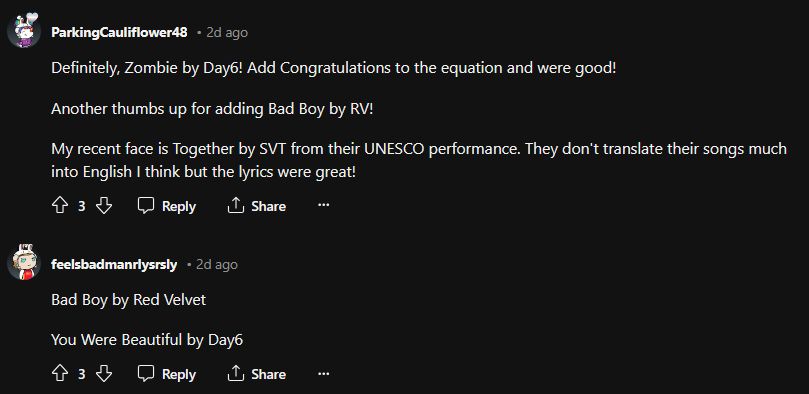Click the Reply text under second comment

point(179,374)
